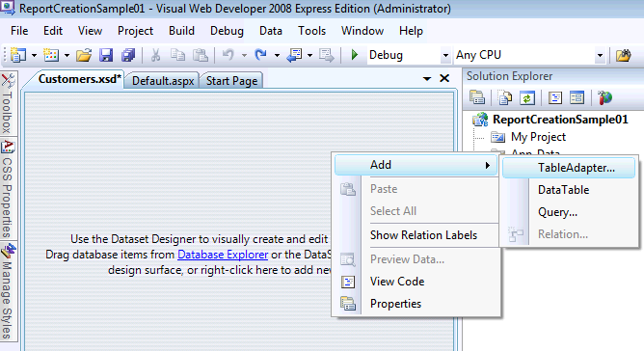
Task: Click the Save All toolbar icon
Action: coord(128,55)
